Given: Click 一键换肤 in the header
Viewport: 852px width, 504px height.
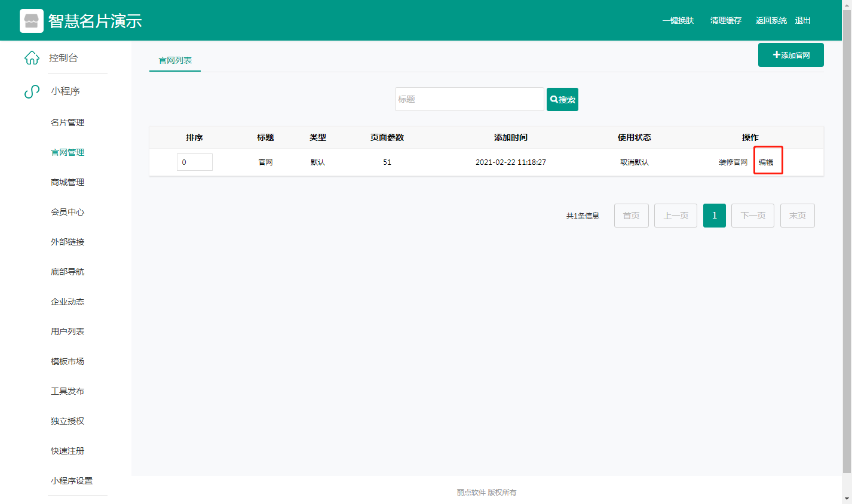Looking at the screenshot, I should (678, 20).
